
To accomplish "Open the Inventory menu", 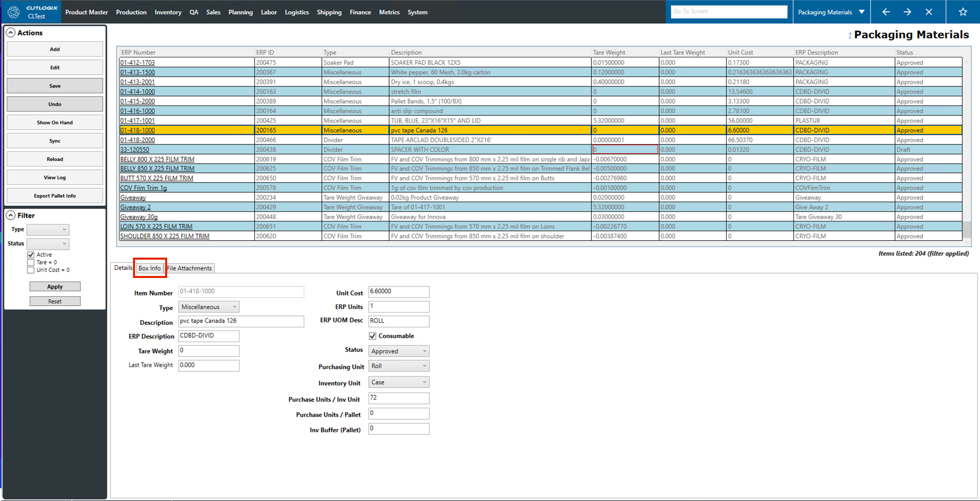I will coord(168,12).
